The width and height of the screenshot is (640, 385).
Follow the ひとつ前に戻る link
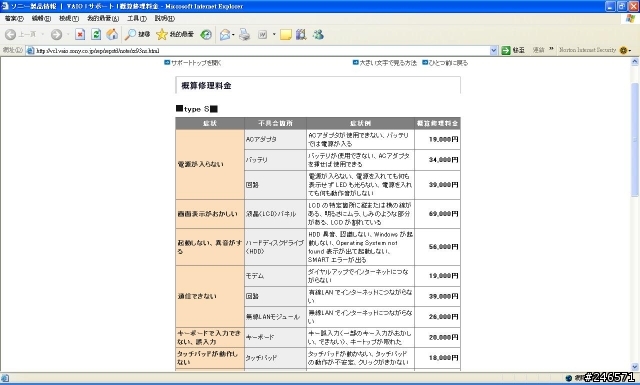(448, 63)
